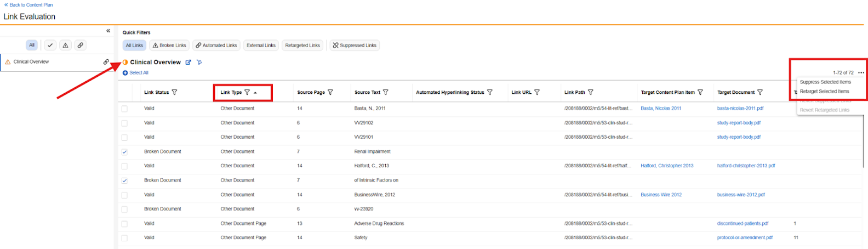Uncheck the 'of Intrinsic Factors on' row
Screen dimensions: 868x249
click(124, 180)
